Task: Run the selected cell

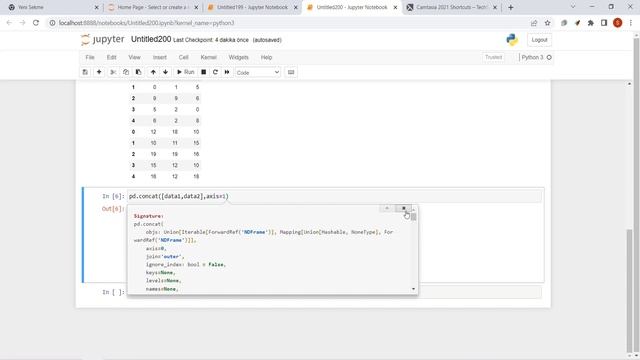Action: tap(185, 72)
